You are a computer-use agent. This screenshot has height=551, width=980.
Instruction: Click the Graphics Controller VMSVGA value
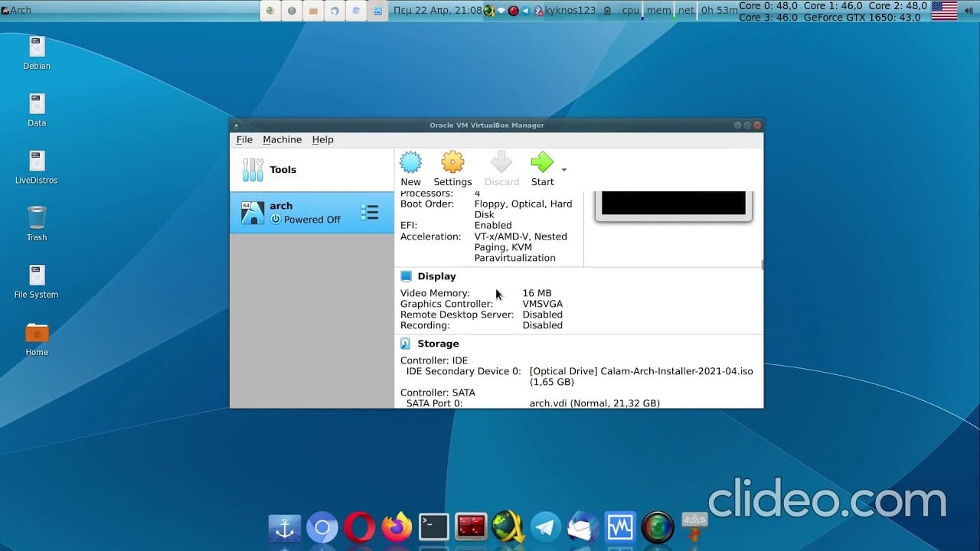pyautogui.click(x=542, y=304)
